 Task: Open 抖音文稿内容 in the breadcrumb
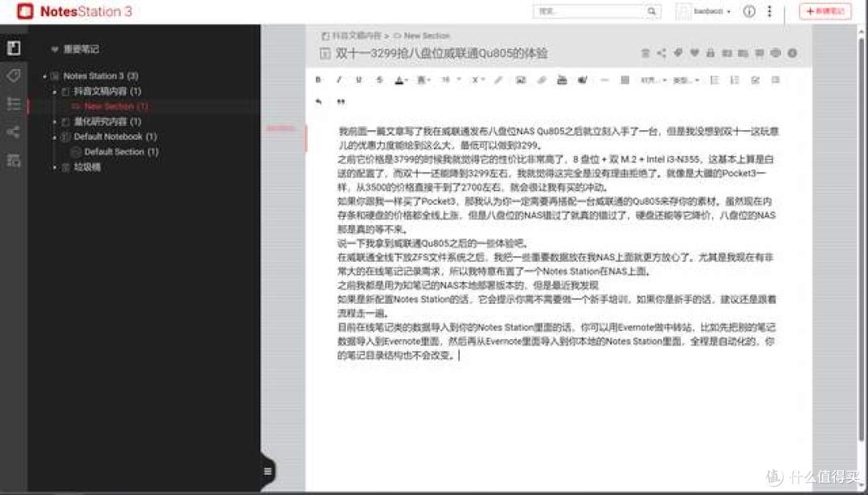coord(357,35)
